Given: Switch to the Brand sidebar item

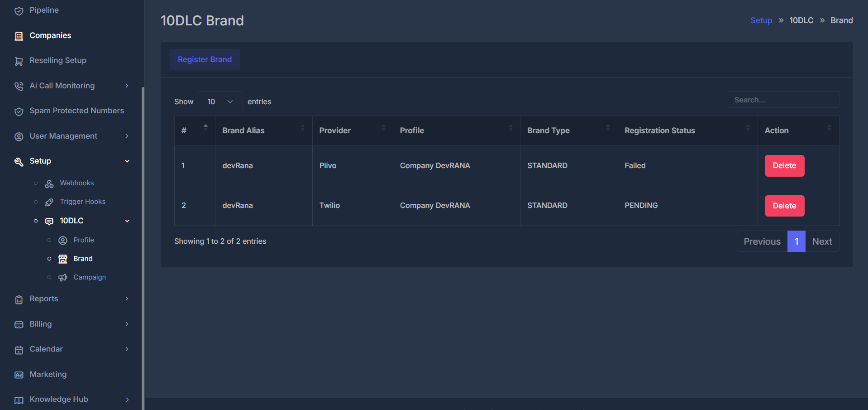Looking at the screenshot, I should click(x=82, y=258).
